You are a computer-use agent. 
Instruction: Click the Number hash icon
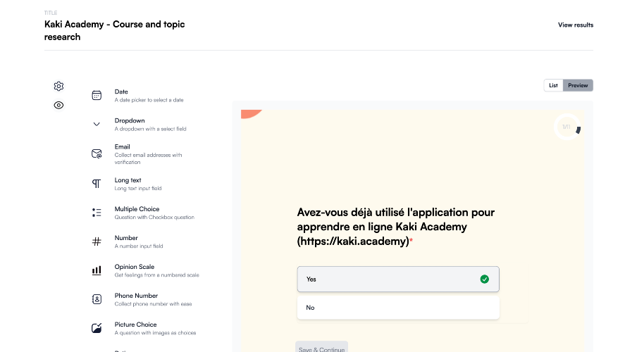pyautogui.click(x=97, y=241)
